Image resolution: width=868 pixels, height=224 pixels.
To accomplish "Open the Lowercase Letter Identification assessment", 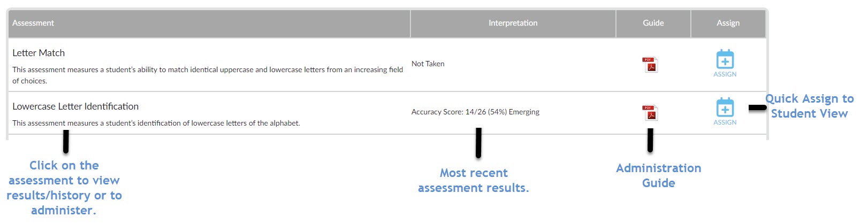I will [75, 106].
